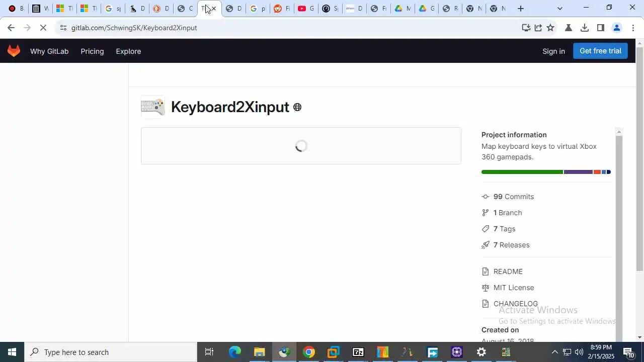Click the purple segment of the languages bar

578,172
